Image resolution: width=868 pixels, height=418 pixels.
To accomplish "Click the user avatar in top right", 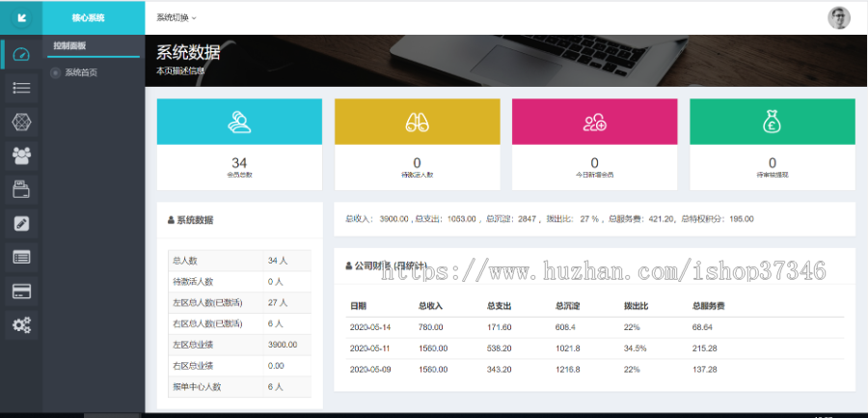I will click(839, 17).
